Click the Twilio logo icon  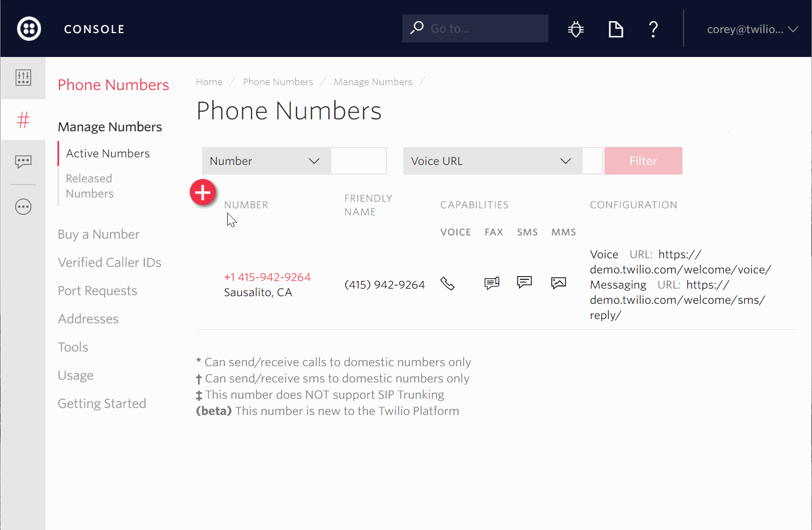pos(29,29)
